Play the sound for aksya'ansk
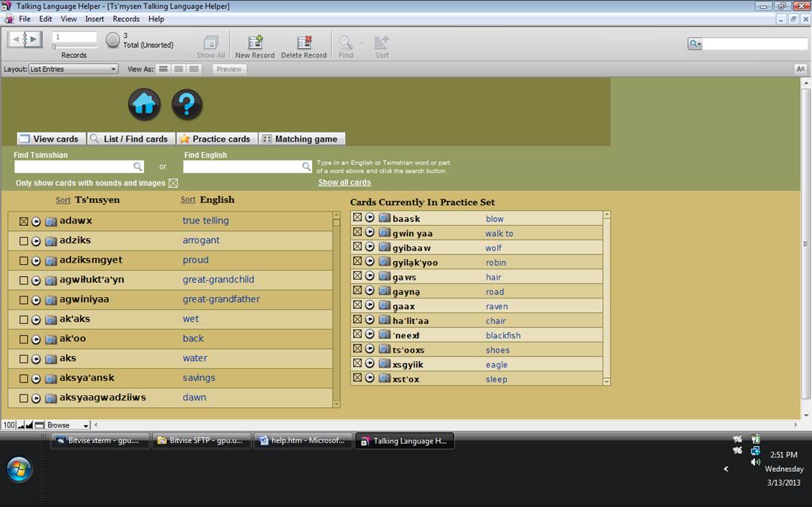This screenshot has height=507, width=812. (x=36, y=379)
